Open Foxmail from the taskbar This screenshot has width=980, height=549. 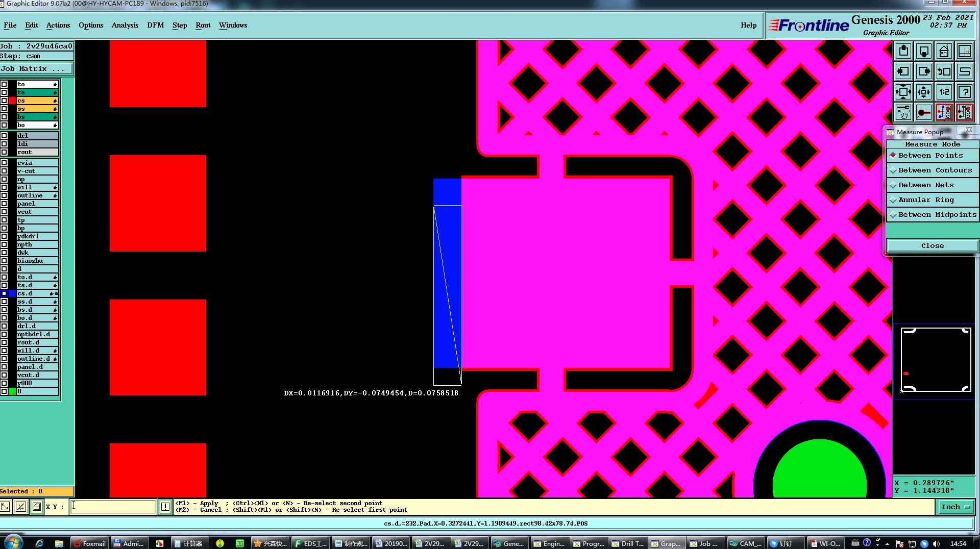point(90,543)
